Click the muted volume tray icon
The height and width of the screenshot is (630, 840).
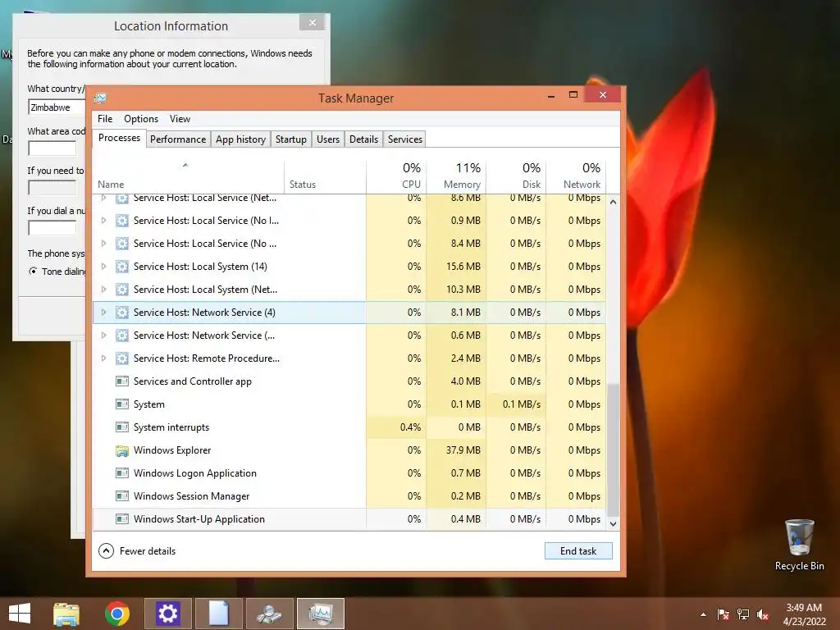point(763,614)
